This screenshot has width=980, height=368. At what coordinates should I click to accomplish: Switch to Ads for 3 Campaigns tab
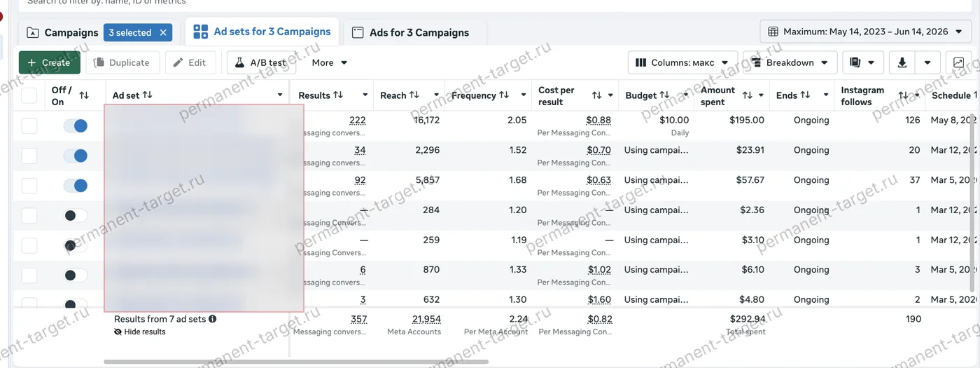pyautogui.click(x=412, y=32)
